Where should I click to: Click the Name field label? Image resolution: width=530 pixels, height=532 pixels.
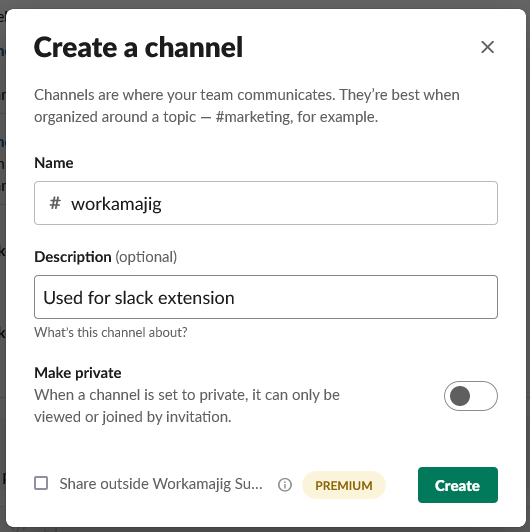pyautogui.click(x=54, y=163)
